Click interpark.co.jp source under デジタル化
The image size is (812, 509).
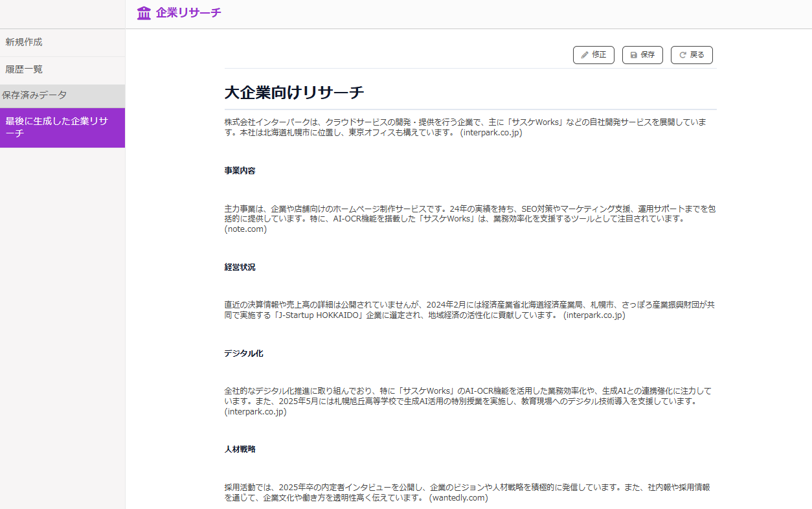pyautogui.click(x=255, y=412)
